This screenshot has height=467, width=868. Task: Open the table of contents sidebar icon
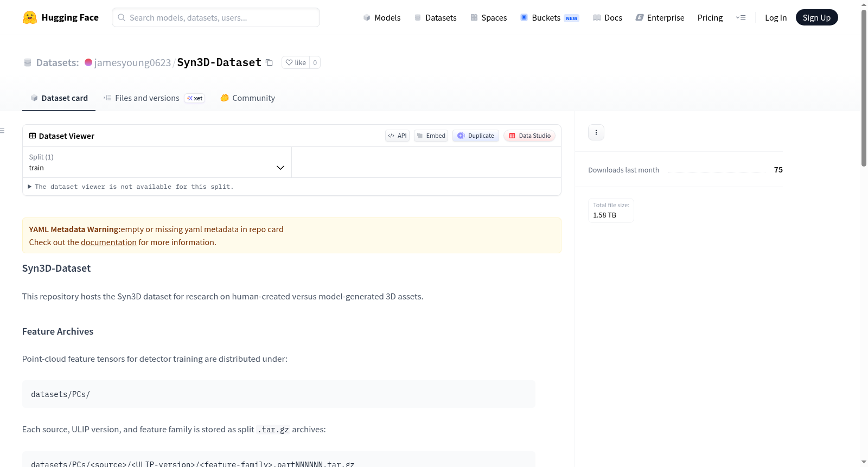click(x=2, y=131)
